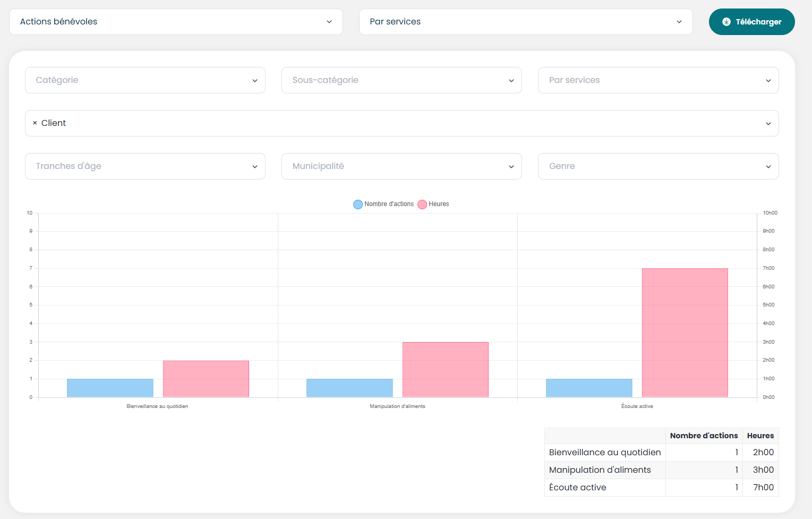This screenshot has height=519, width=812.
Task: Open the Tranches d'âge filter
Action: (145, 166)
